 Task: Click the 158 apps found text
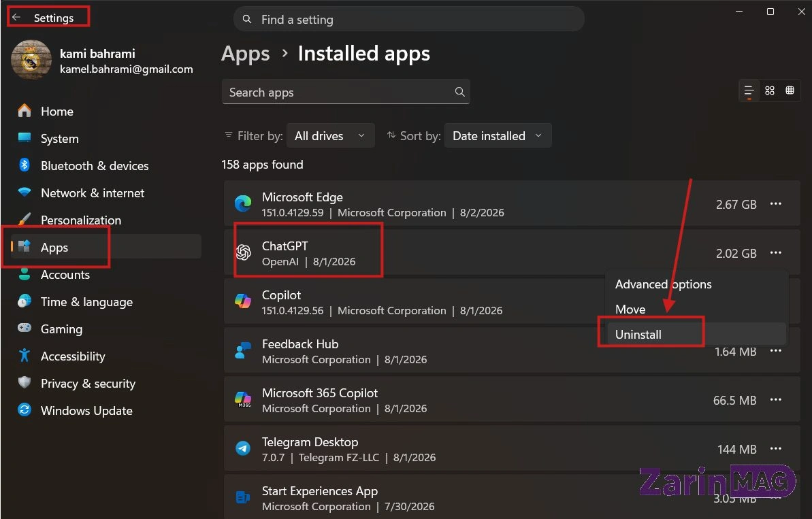click(x=262, y=165)
